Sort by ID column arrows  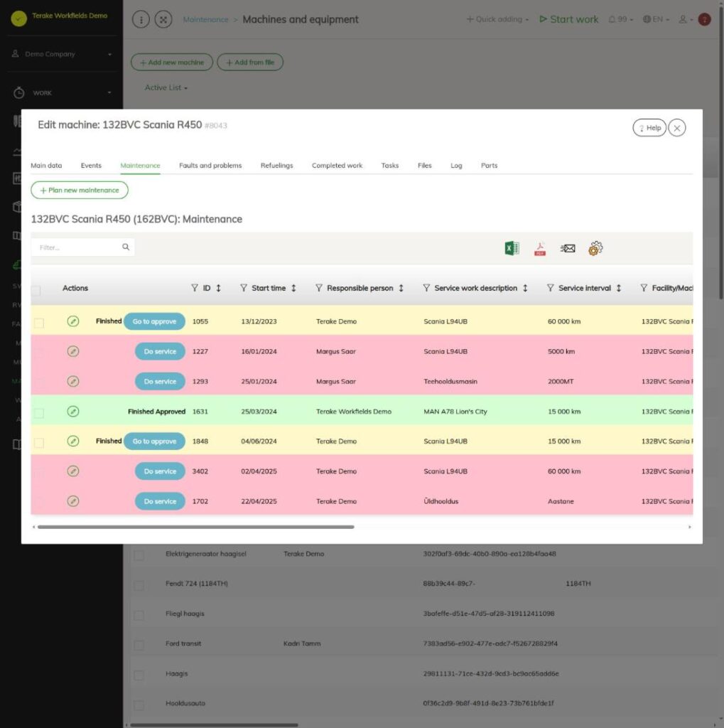218,288
